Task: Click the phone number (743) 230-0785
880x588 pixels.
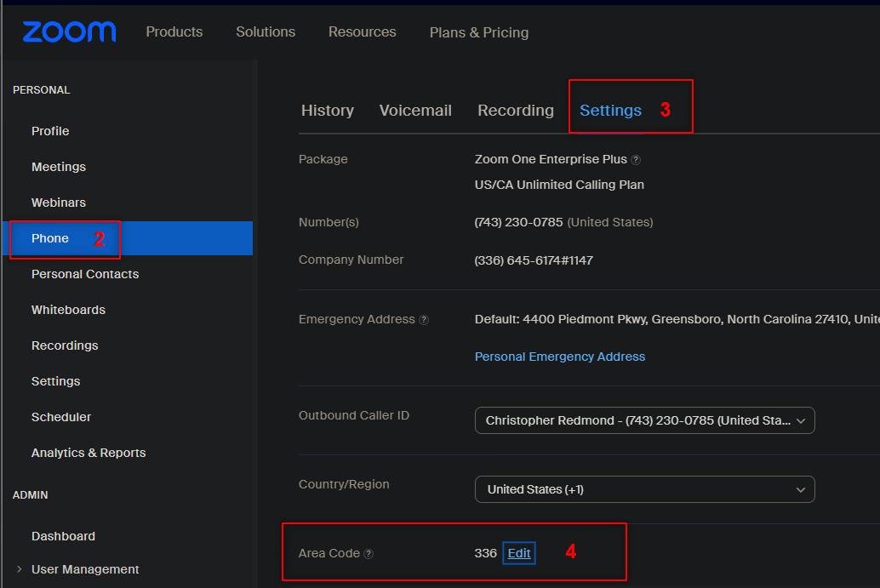Action: 518,222
